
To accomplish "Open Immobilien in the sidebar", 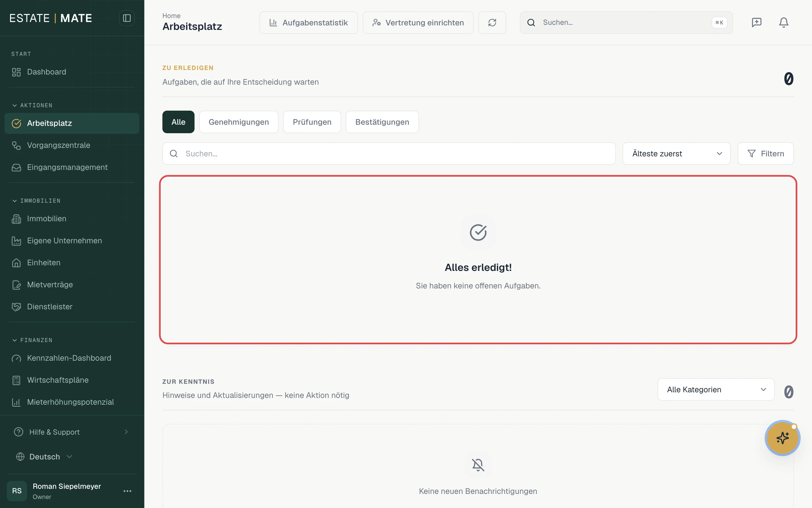I will click(72, 219).
